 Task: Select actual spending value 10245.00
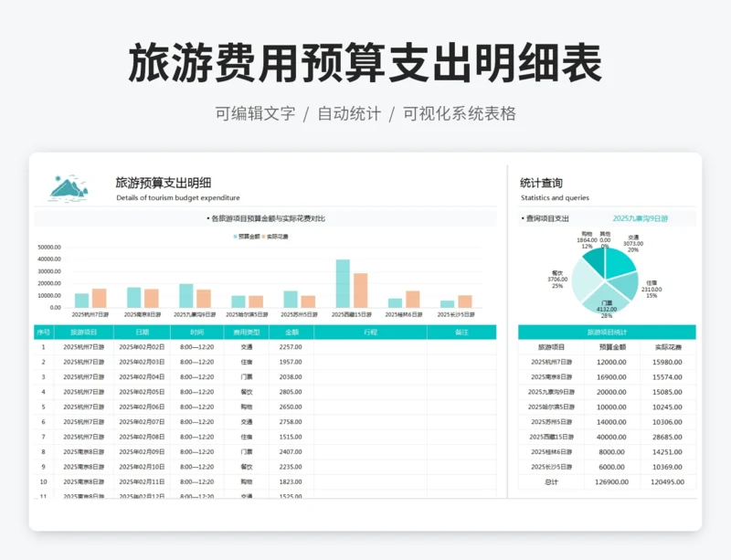click(667, 407)
